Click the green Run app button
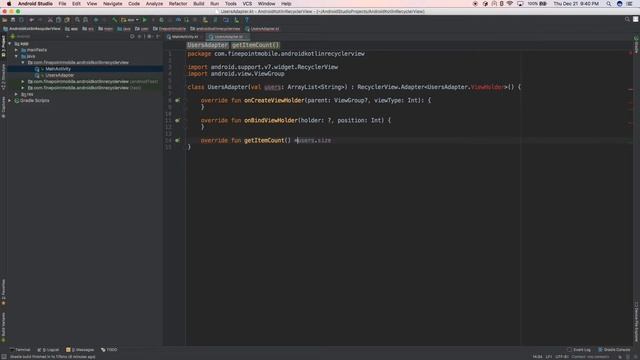This screenshot has height=360, width=640. tap(144, 20)
